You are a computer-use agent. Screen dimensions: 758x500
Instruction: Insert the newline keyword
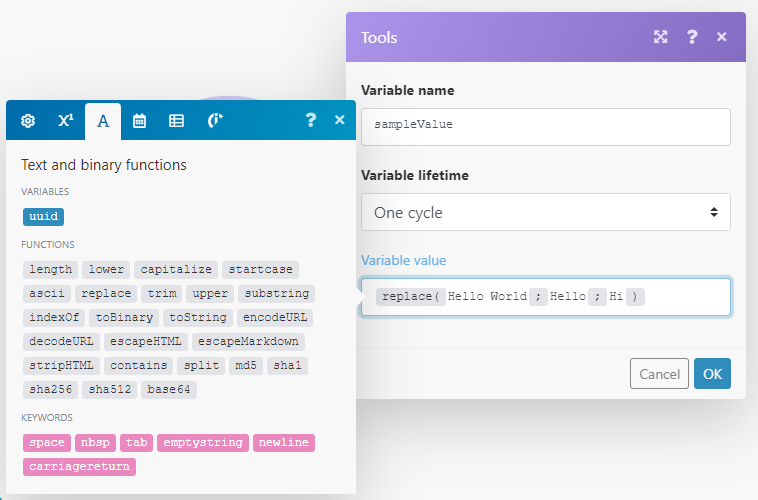coord(284,443)
